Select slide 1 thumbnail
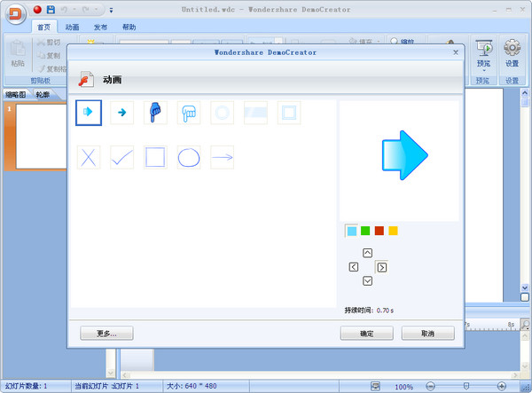The image size is (532, 393). pyautogui.click(x=41, y=136)
